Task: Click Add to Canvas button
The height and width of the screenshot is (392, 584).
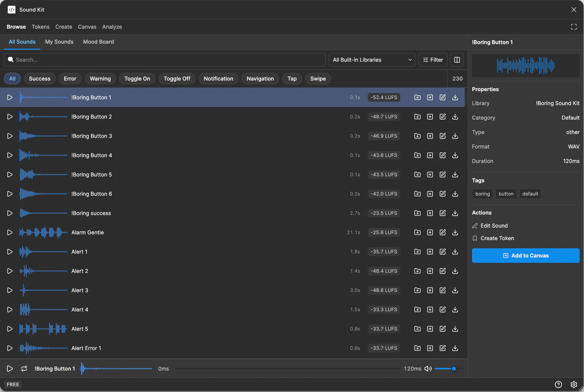Action: (526, 256)
